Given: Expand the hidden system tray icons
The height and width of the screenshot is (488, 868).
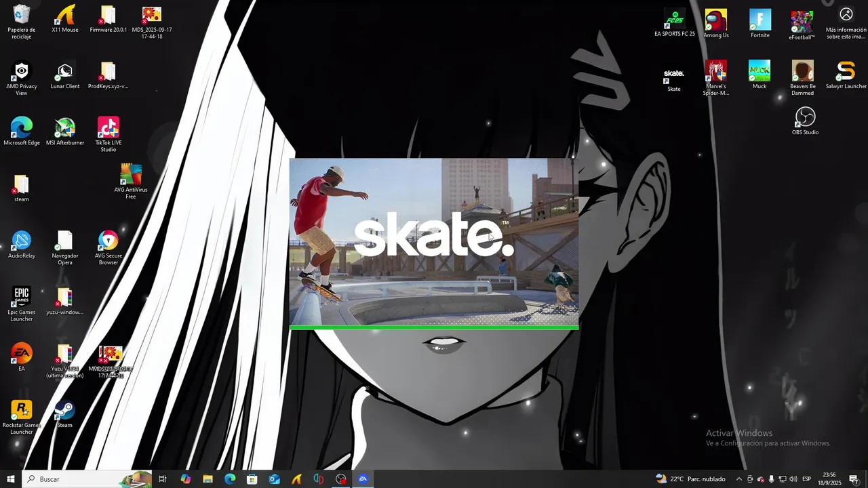Looking at the screenshot, I should pos(739,479).
